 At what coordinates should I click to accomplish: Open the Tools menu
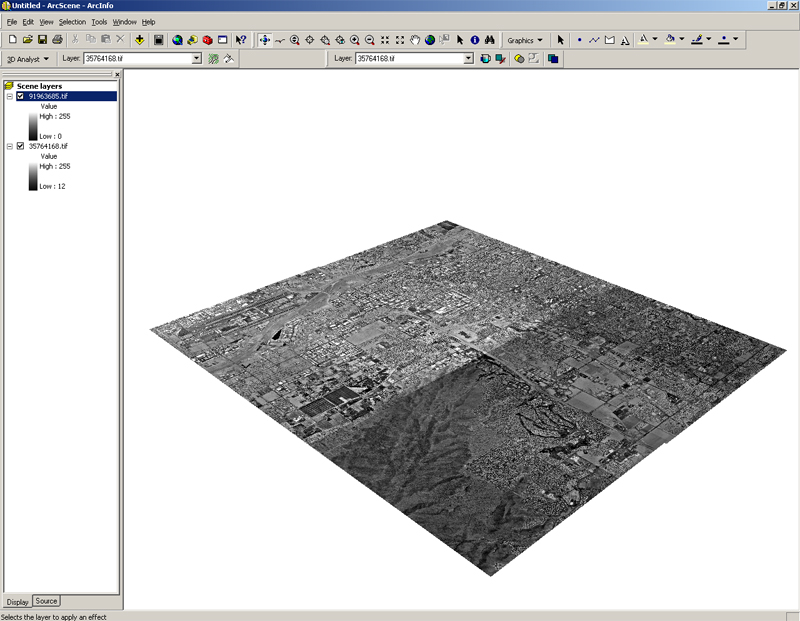(x=99, y=21)
